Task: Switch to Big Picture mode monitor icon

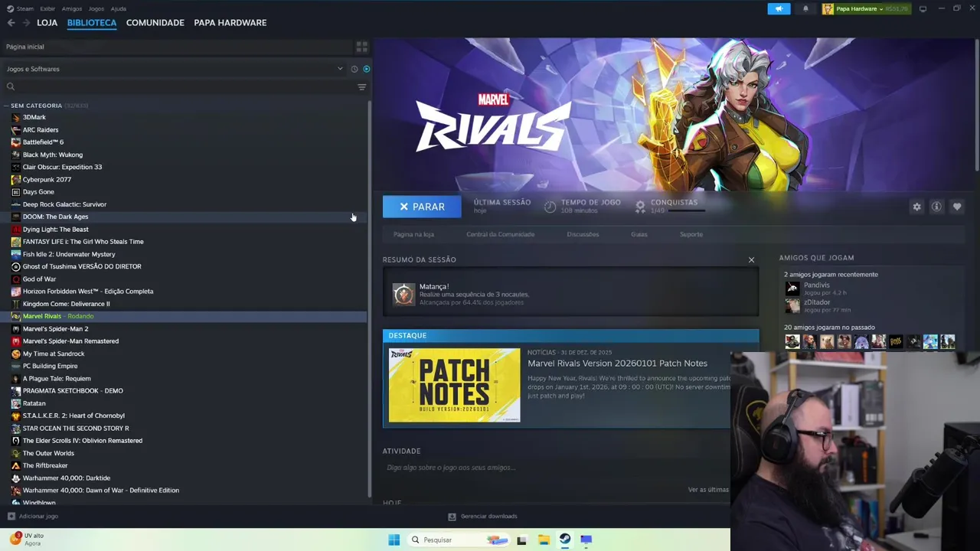Action: click(x=923, y=9)
